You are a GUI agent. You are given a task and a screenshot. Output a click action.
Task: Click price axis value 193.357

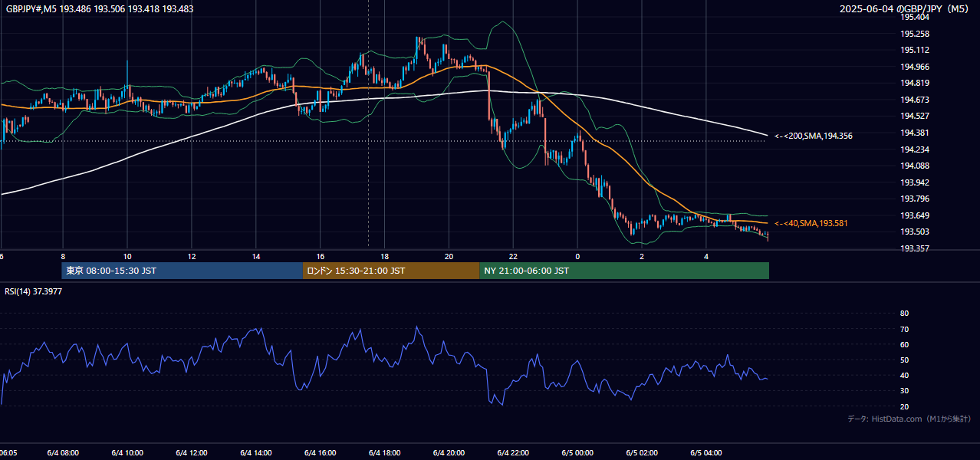coord(915,248)
